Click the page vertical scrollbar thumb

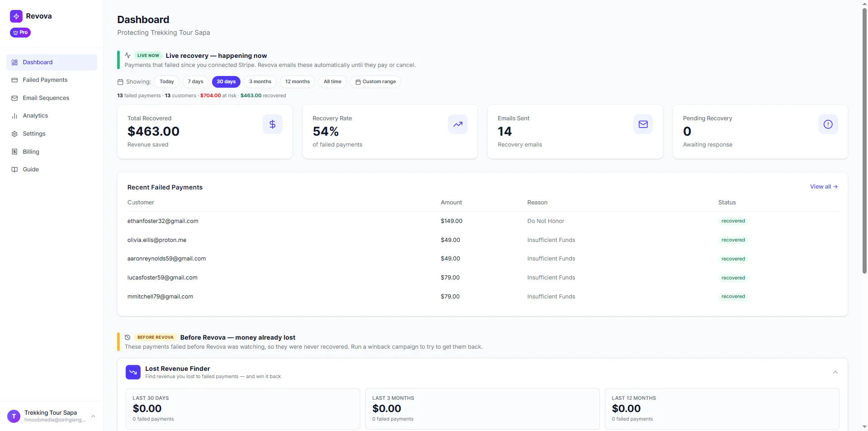point(864,140)
